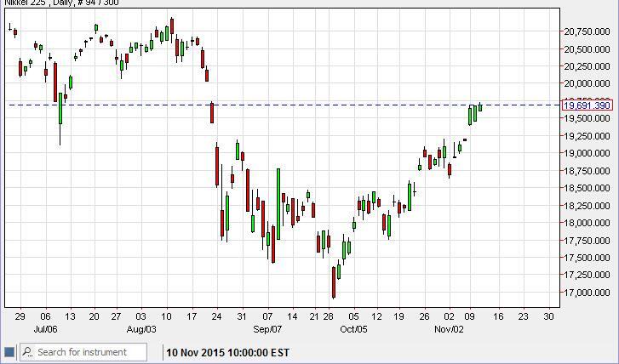The height and width of the screenshot is (364, 619).
Task: Click the day 30 label on time axis
Action: [548, 316]
